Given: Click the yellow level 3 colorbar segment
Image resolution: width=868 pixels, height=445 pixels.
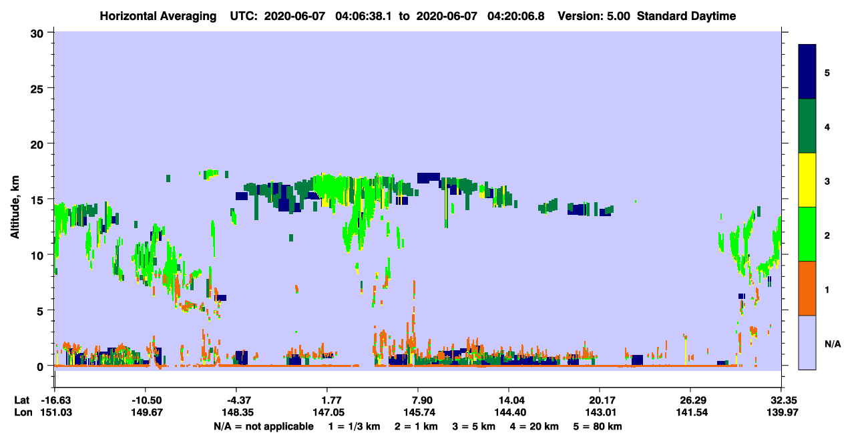Looking at the screenshot, I should click(x=807, y=180).
